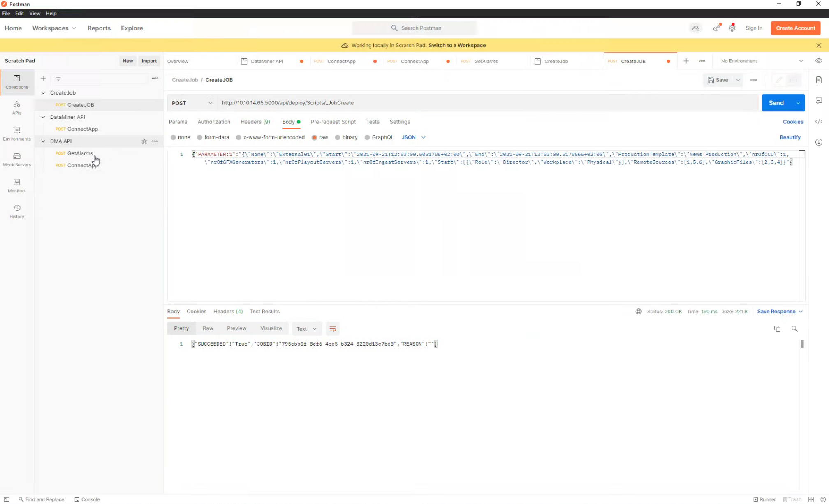Collapse the DataMiner API collection

pyautogui.click(x=43, y=117)
